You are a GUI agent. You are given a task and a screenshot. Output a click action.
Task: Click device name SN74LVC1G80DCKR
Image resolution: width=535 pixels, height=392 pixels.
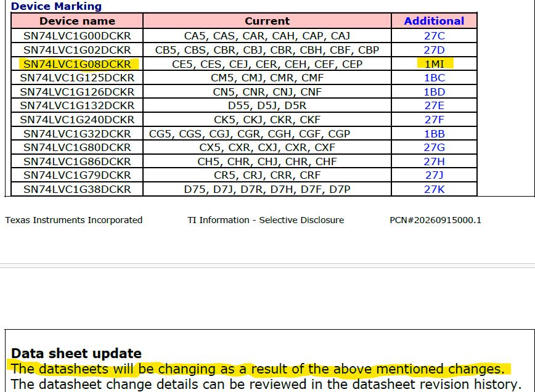77,147
